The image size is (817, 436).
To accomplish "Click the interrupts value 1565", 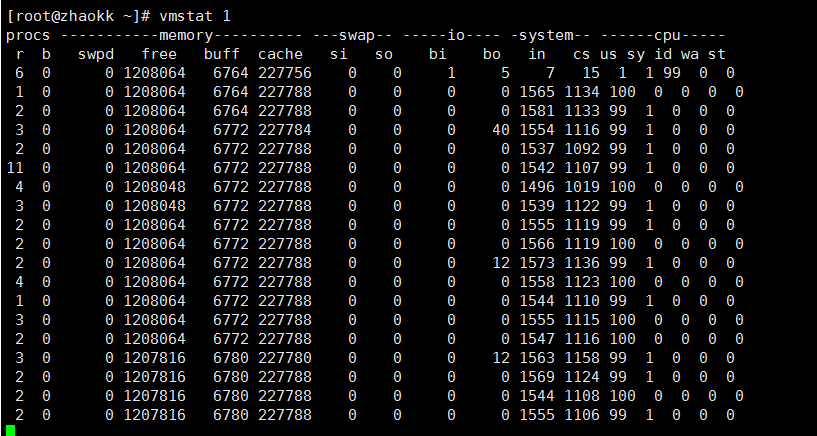I will click(x=537, y=92).
